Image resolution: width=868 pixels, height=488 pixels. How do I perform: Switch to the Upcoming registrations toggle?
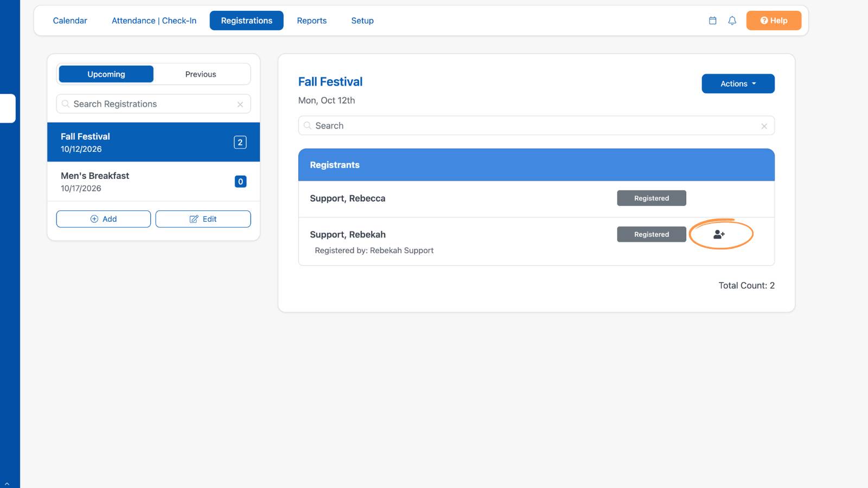106,74
